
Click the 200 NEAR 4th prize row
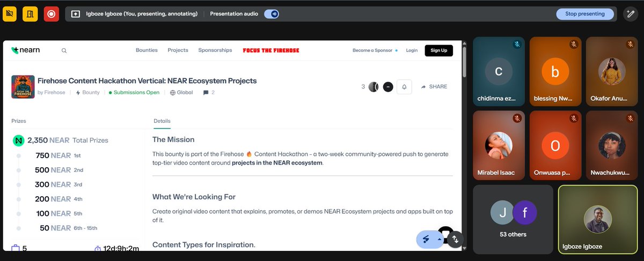pyautogui.click(x=59, y=199)
